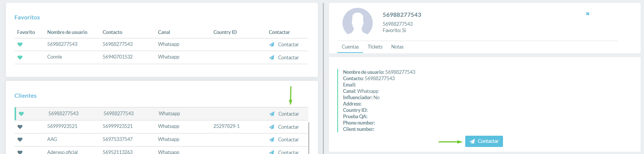The image size is (644, 154).
Task: Click Contactar link for 56988277543 in Favoritos
Action: 288,44
